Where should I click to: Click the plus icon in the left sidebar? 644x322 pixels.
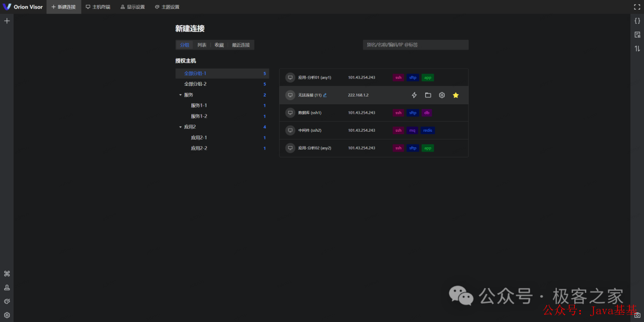[7, 20]
